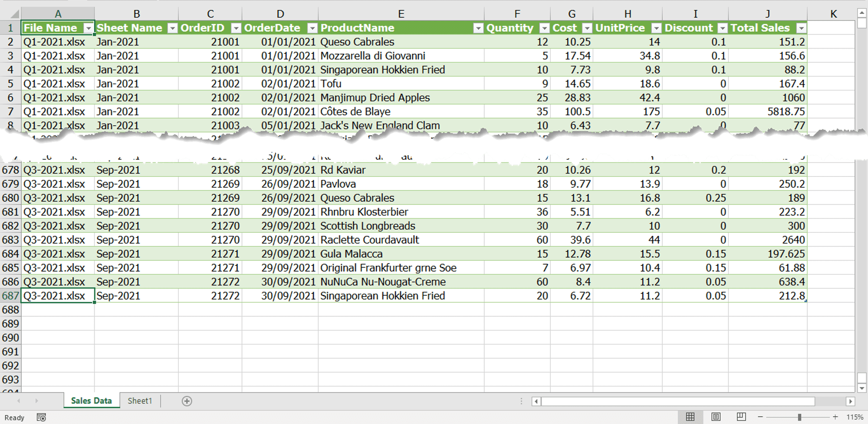Zoom in using the plus icon
This screenshot has height=424, width=868.
point(836,416)
